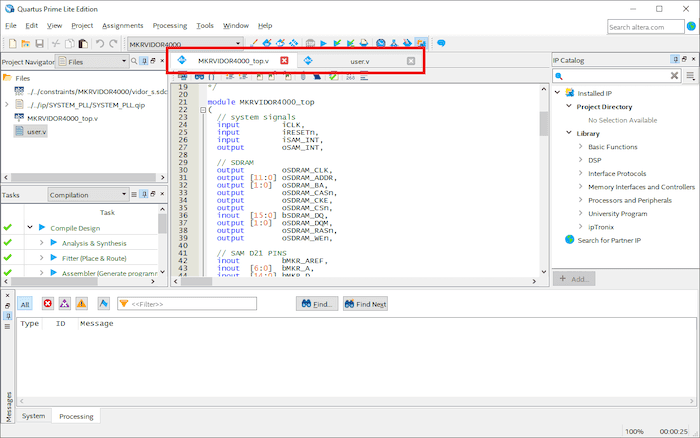Switch to the user.v editor tab
This screenshot has width=700, height=438.
(x=359, y=62)
